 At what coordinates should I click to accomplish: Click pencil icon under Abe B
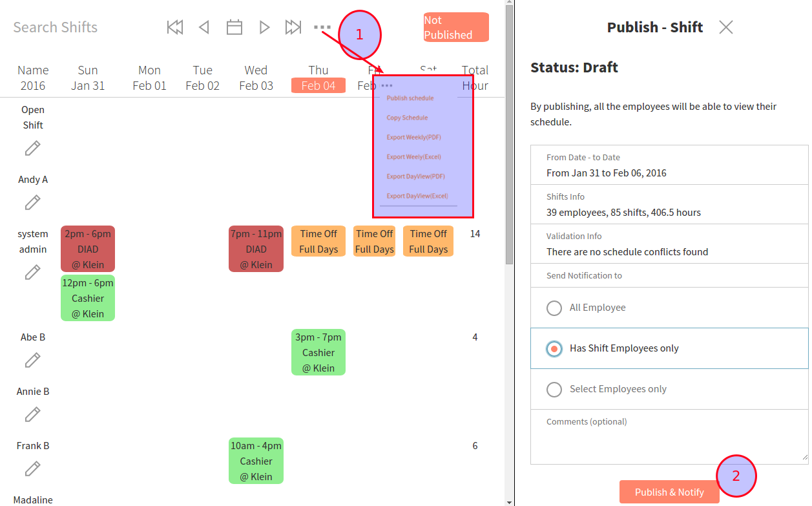pyautogui.click(x=32, y=361)
